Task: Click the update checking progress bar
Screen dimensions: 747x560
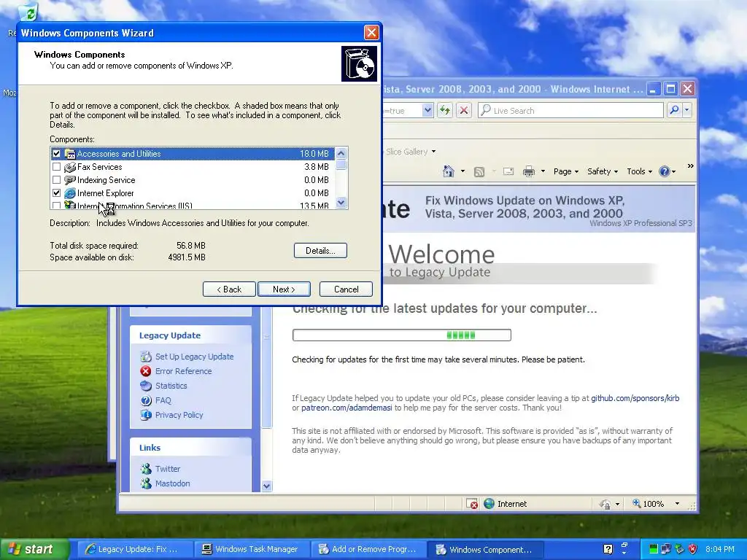Action: pos(402,335)
